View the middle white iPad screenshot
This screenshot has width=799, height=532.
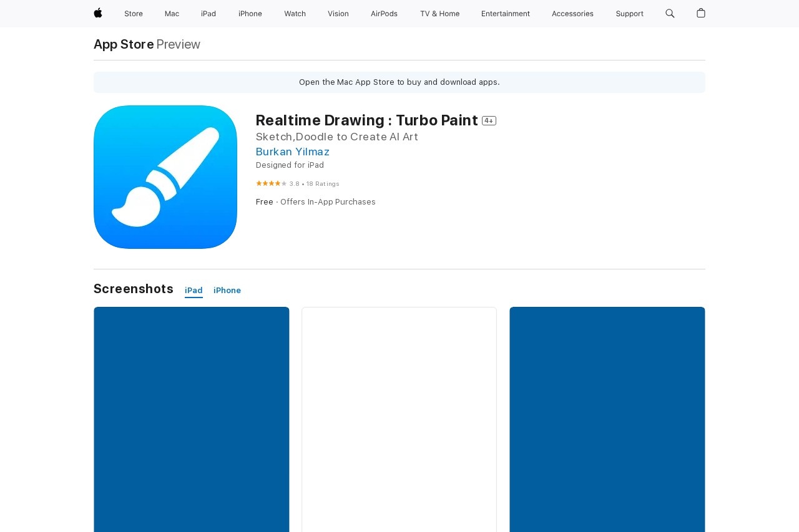point(399,419)
